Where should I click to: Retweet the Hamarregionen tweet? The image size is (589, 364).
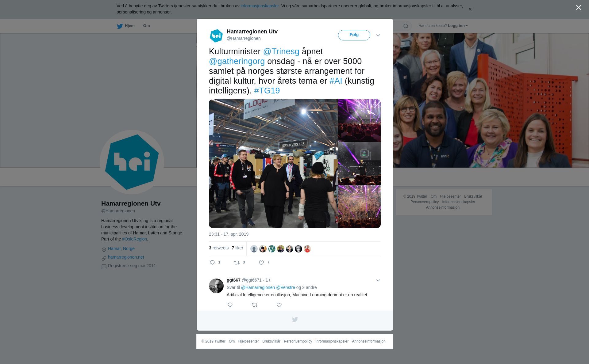coord(237,263)
